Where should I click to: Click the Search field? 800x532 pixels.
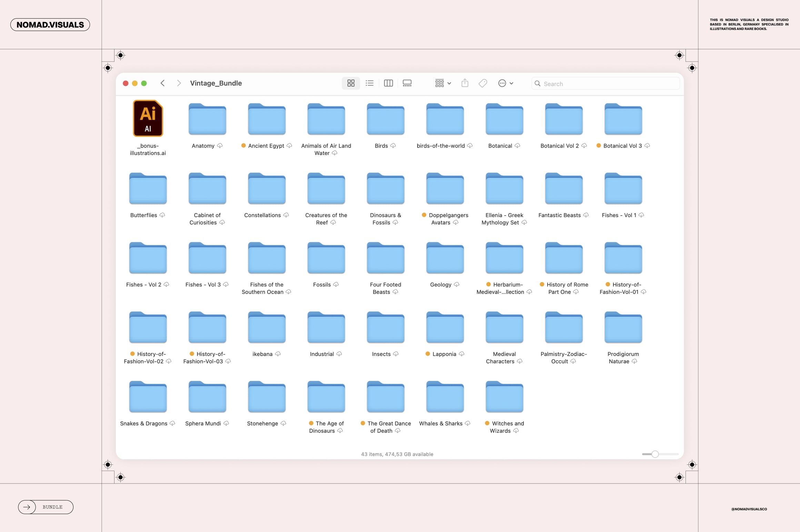point(605,84)
